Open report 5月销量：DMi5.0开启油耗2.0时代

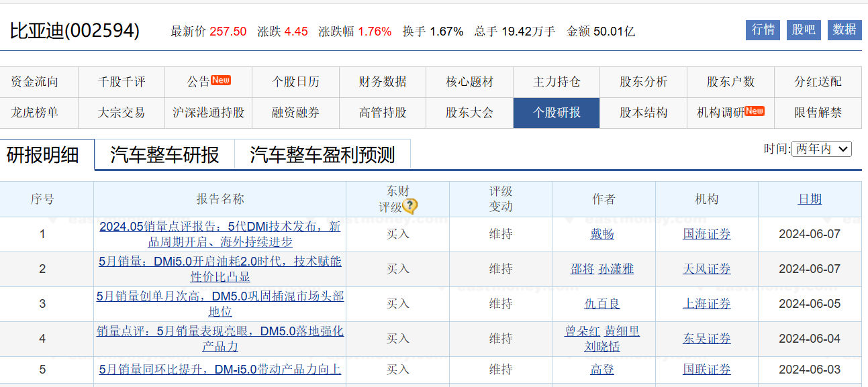click(x=220, y=269)
